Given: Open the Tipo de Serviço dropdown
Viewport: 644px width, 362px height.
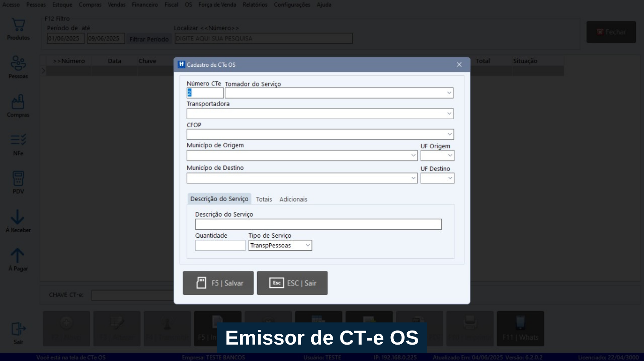Looking at the screenshot, I should (x=308, y=245).
